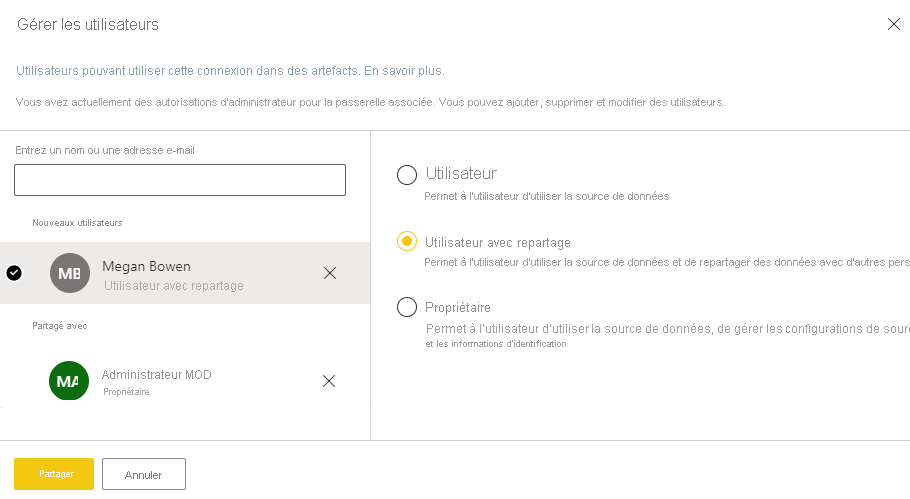Click the Propriétaire subtitle under Administrateur MOD
This screenshot has height=499, width=910.
click(126, 392)
